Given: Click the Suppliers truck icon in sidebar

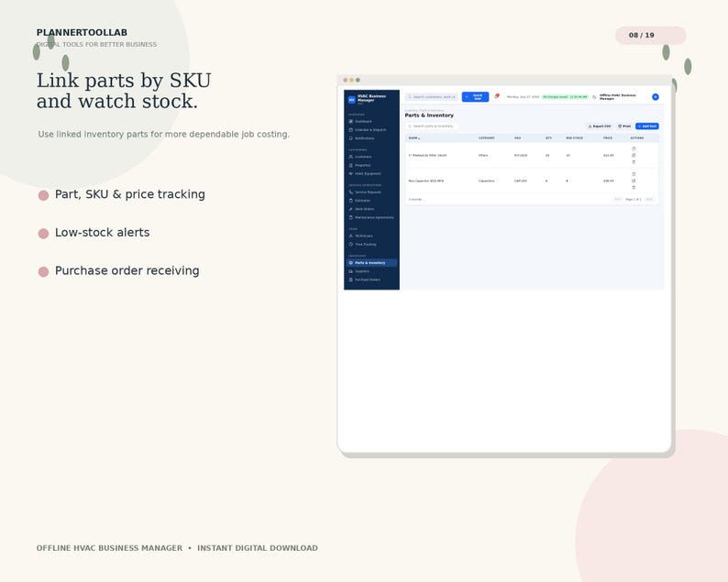Looking at the screenshot, I should tap(351, 271).
